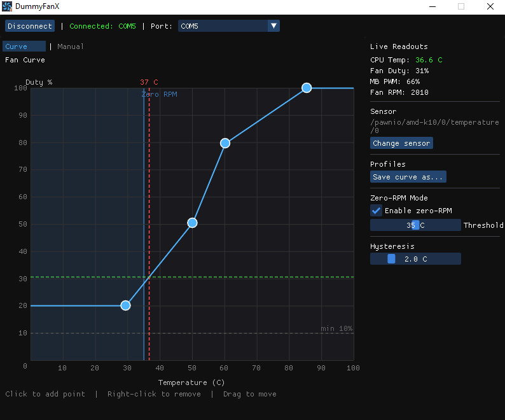This screenshot has height=420, width=505.
Task: Select the curve point at 50 C, 50% duty
Action: coord(192,223)
